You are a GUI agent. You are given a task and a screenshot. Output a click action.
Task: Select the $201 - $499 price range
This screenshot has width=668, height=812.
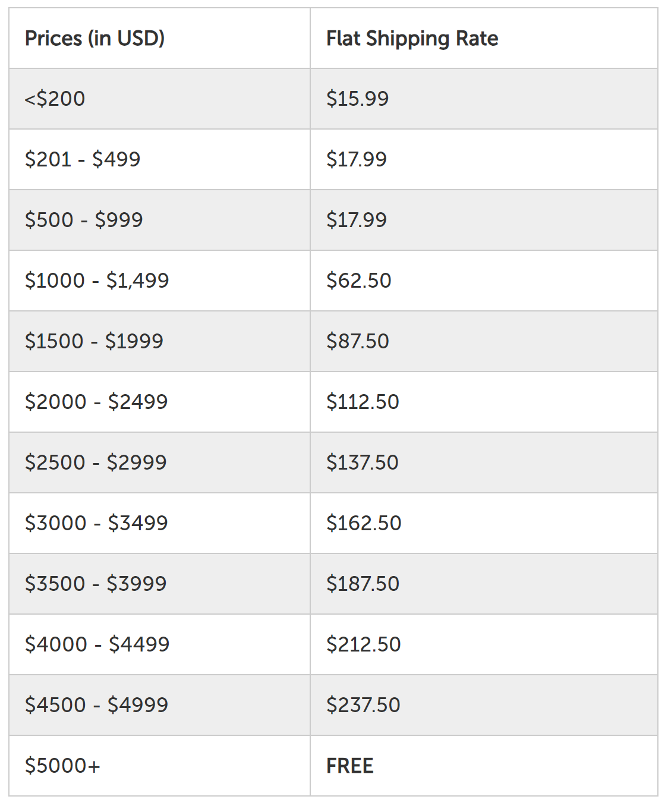click(x=83, y=159)
